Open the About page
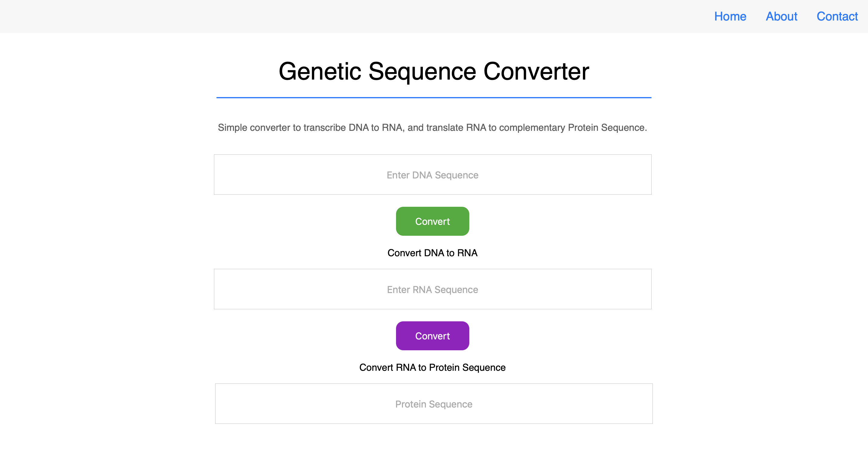This screenshot has height=460, width=868. 782,17
